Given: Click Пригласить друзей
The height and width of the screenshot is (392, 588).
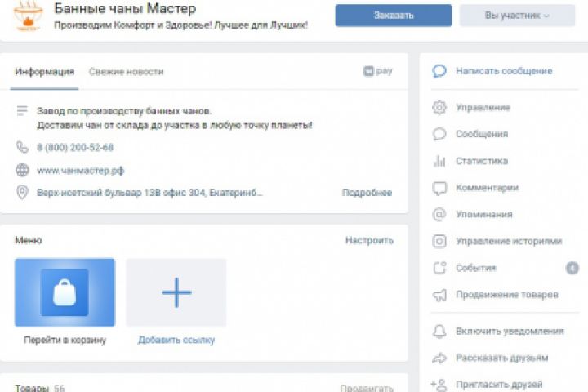Looking at the screenshot, I should point(499,385).
